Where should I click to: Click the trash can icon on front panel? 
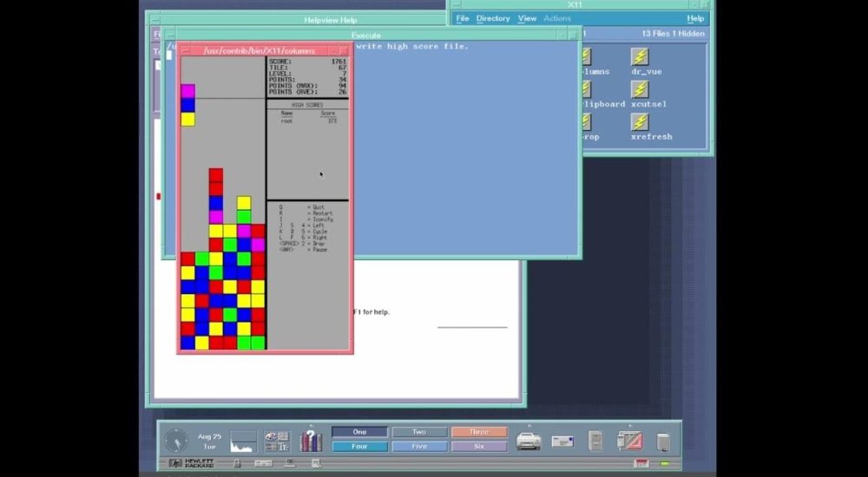point(663,441)
